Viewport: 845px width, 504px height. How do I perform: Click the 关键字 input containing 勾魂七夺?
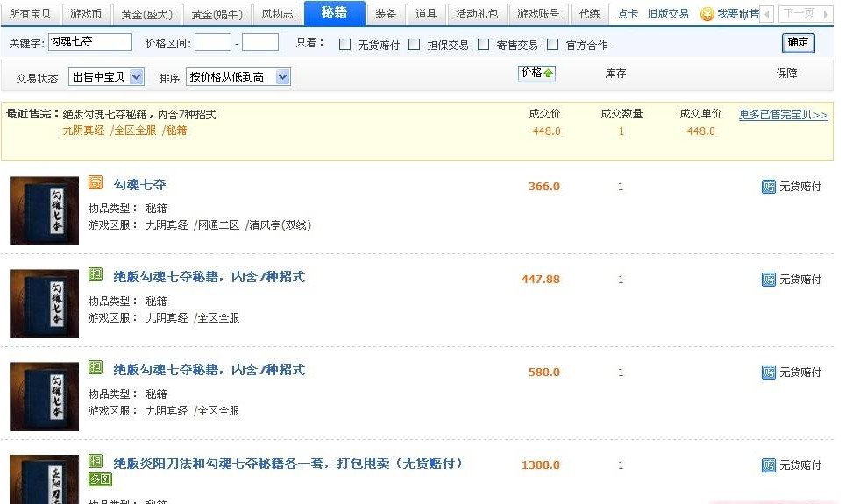(x=89, y=42)
